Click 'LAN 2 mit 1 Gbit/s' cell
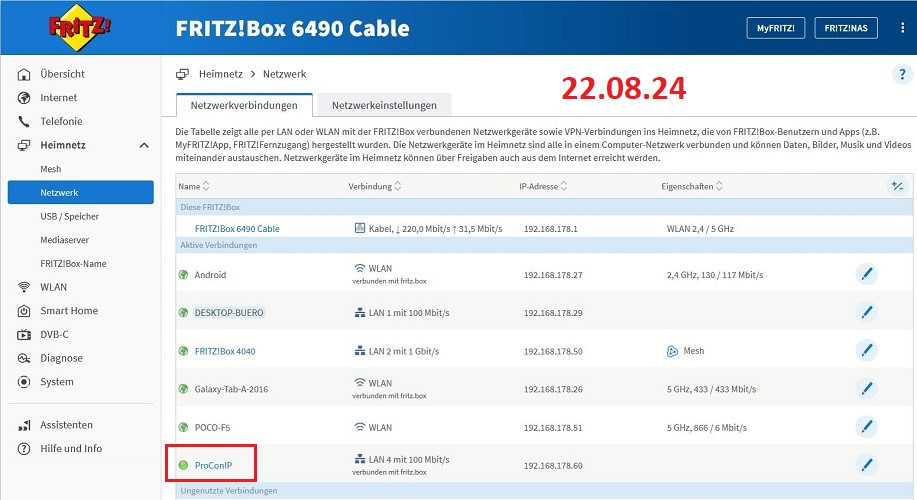 404,351
